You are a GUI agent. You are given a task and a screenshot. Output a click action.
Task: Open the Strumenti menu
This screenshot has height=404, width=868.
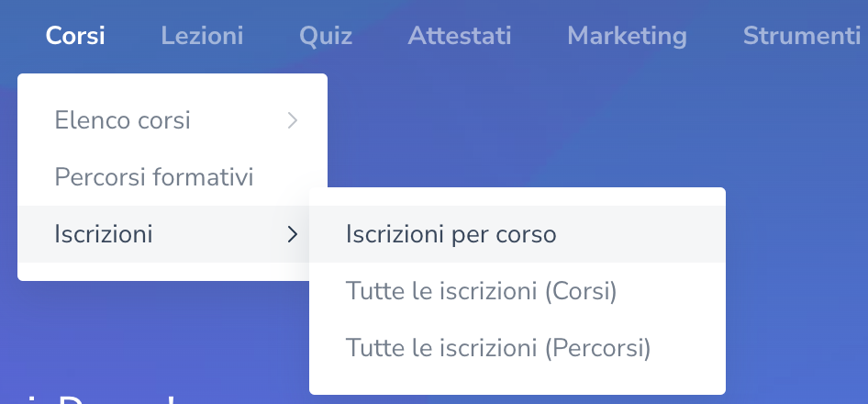point(802,36)
